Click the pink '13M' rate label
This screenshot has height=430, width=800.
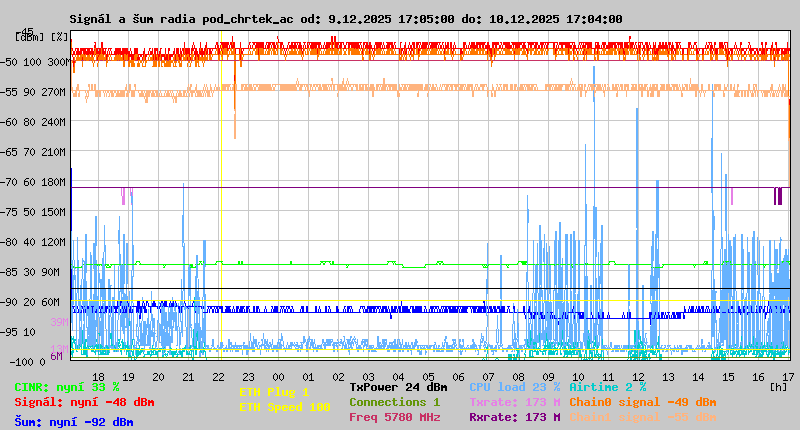(59, 349)
